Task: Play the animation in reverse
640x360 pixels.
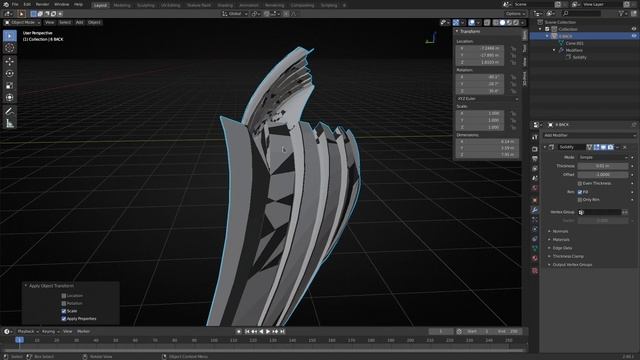Action: click(261, 331)
